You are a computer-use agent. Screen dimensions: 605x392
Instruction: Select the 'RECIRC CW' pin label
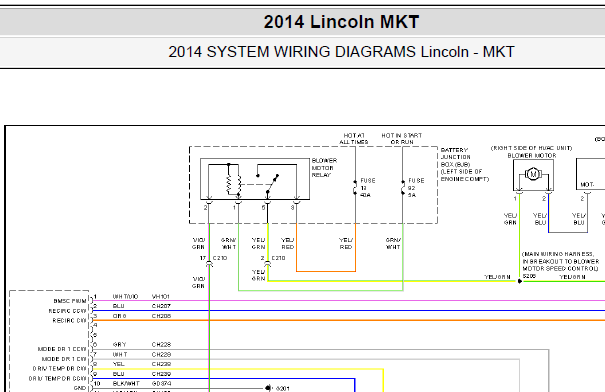(x=69, y=321)
